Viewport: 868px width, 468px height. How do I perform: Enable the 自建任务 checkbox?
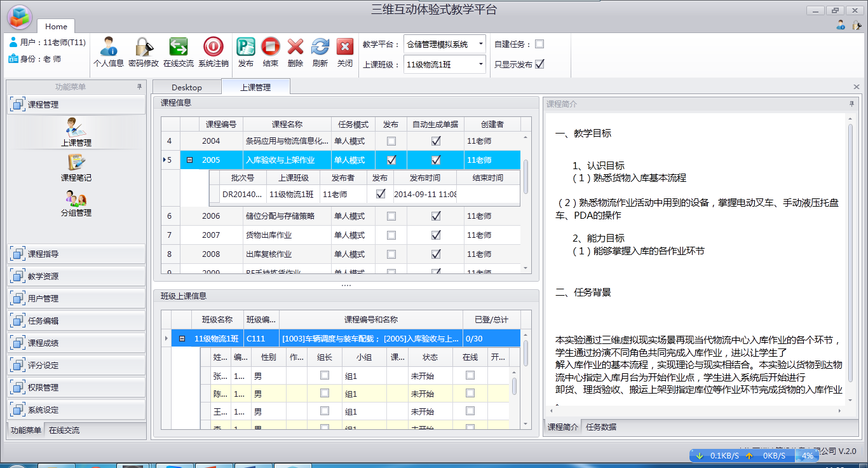(x=539, y=45)
